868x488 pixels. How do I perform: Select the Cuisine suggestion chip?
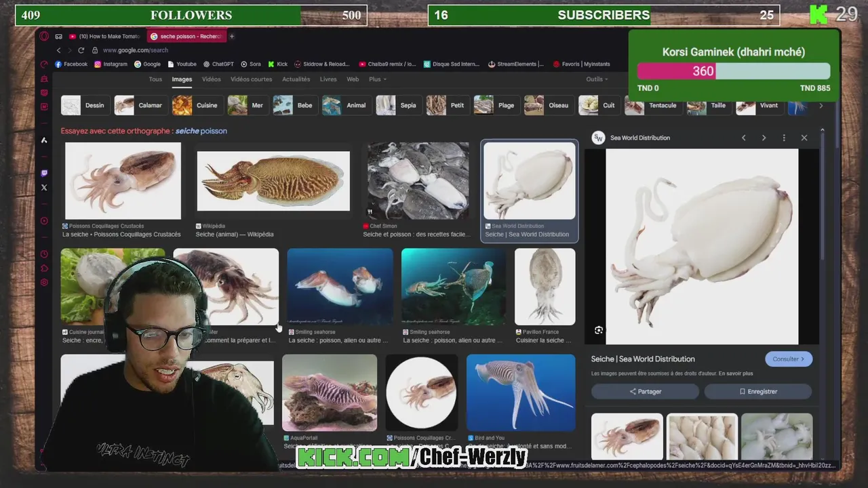[x=197, y=106]
